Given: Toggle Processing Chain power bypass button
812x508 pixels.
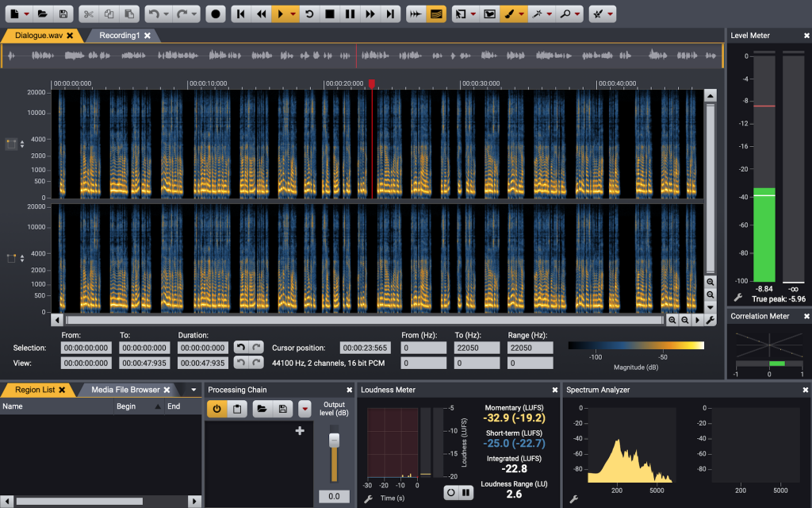Looking at the screenshot, I should pos(216,409).
